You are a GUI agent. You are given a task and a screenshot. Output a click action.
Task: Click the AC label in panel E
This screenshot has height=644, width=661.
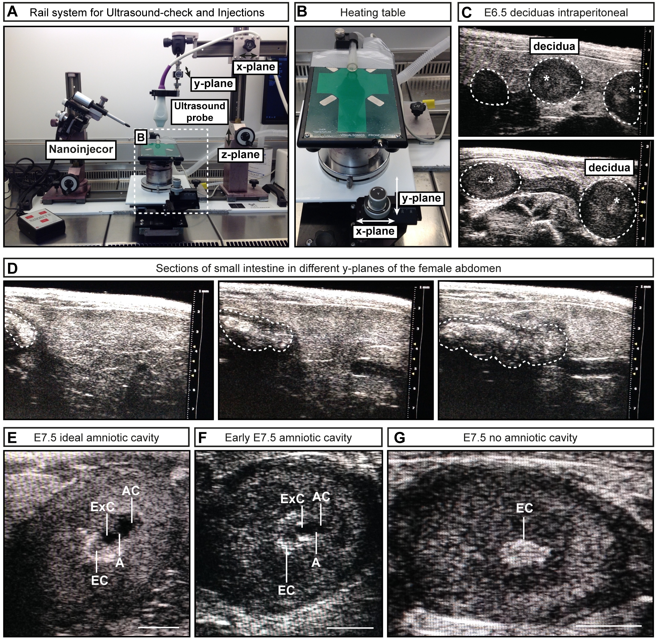click(x=131, y=491)
